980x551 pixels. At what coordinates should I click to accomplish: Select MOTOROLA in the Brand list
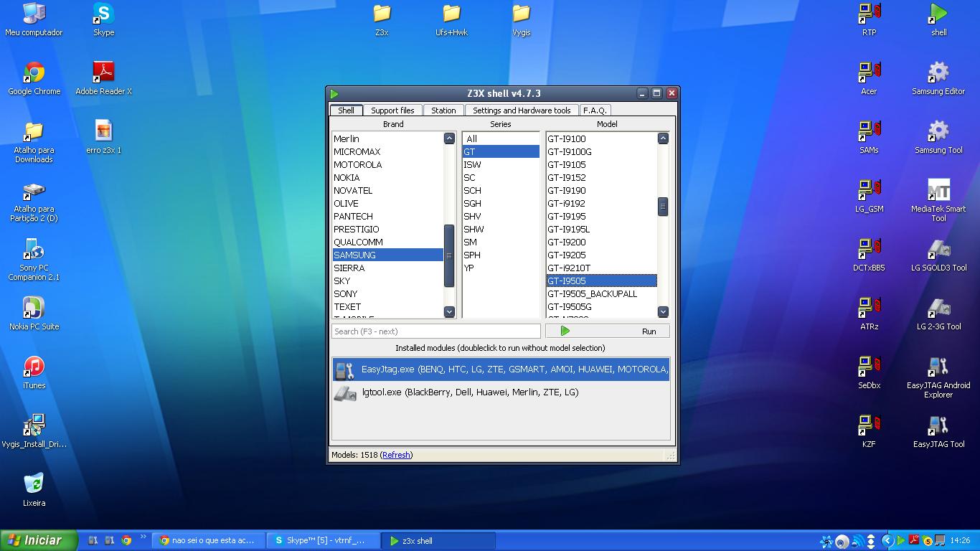(x=387, y=165)
